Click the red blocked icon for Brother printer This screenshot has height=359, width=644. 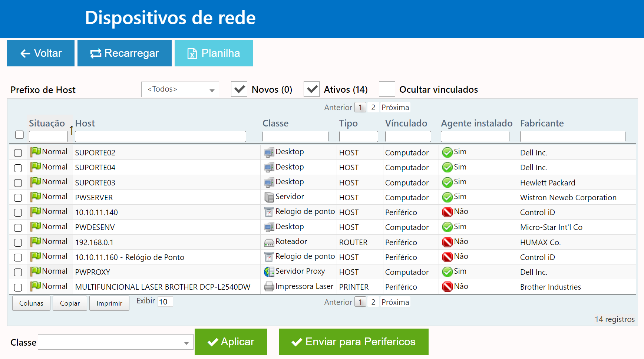pyautogui.click(x=448, y=287)
